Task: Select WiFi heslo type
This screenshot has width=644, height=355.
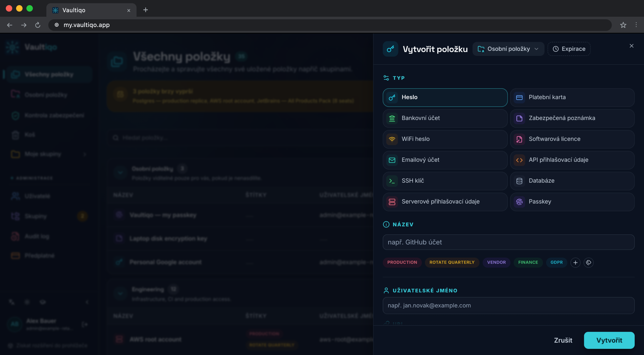Action: pos(445,139)
